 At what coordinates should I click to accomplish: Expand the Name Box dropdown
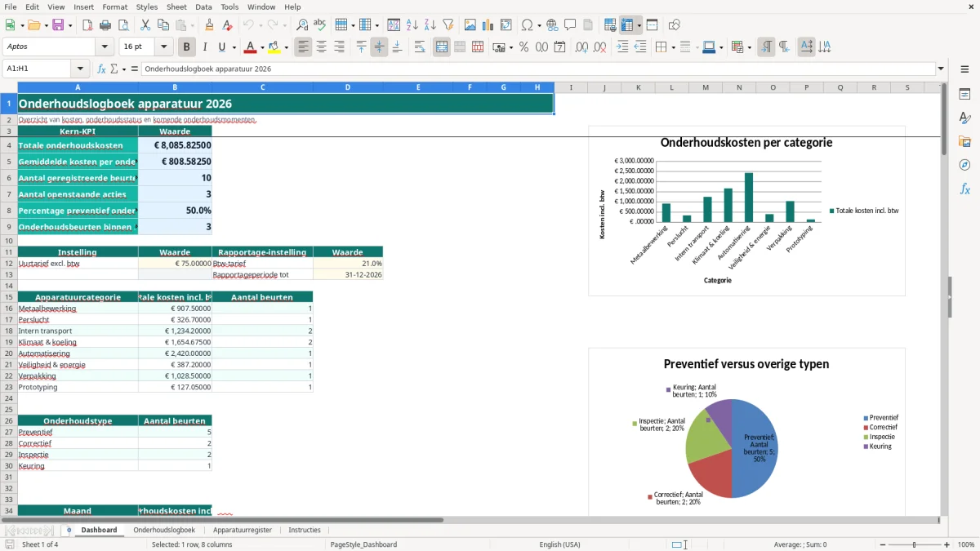[x=80, y=69]
